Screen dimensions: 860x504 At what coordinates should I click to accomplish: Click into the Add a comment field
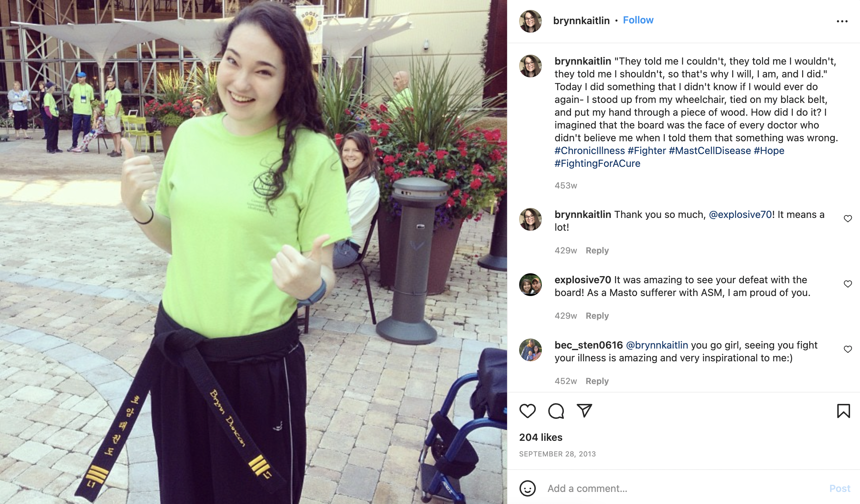coord(685,488)
